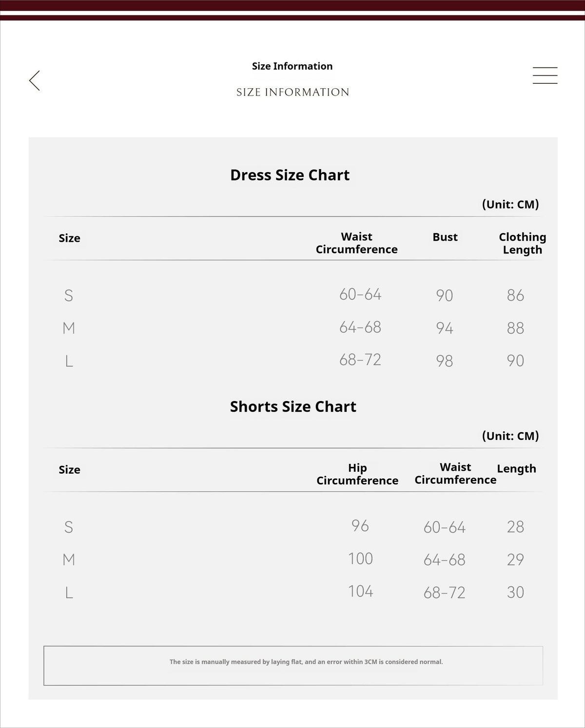Image resolution: width=585 pixels, height=728 pixels.
Task: Click the back arrow icon
Action: point(34,80)
